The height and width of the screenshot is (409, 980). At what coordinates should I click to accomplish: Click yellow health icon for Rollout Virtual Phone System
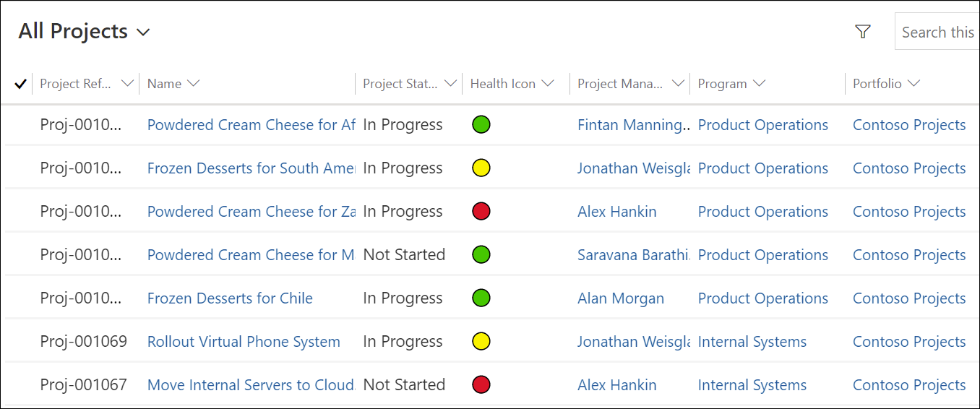point(481,341)
